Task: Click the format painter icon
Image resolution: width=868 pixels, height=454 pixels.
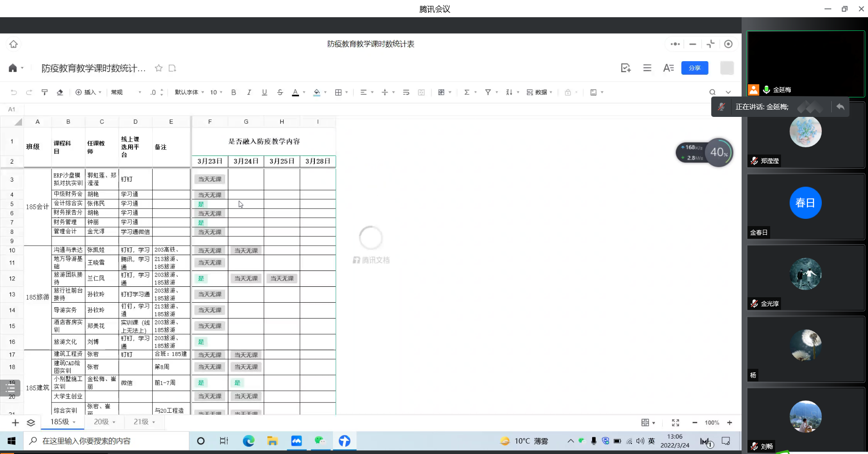Action: click(44, 92)
